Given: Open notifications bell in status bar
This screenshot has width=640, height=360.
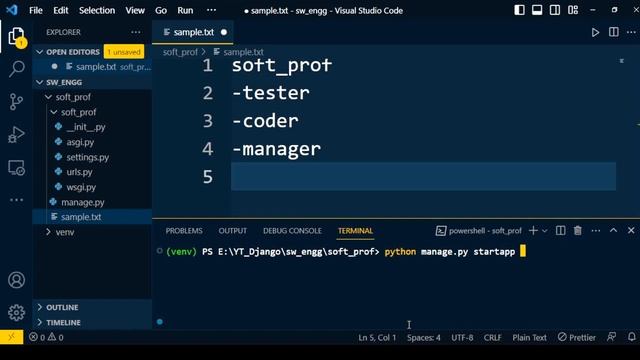Looking at the screenshot, I should click(631, 337).
